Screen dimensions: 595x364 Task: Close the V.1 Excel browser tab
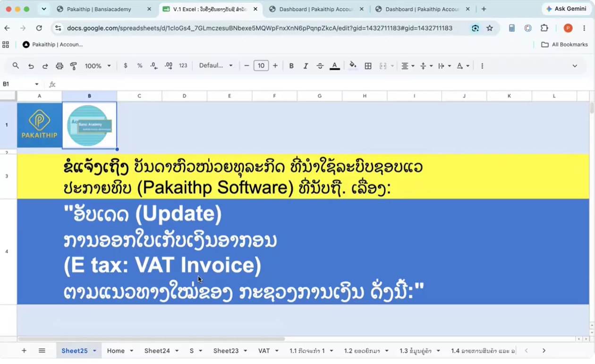click(x=255, y=9)
